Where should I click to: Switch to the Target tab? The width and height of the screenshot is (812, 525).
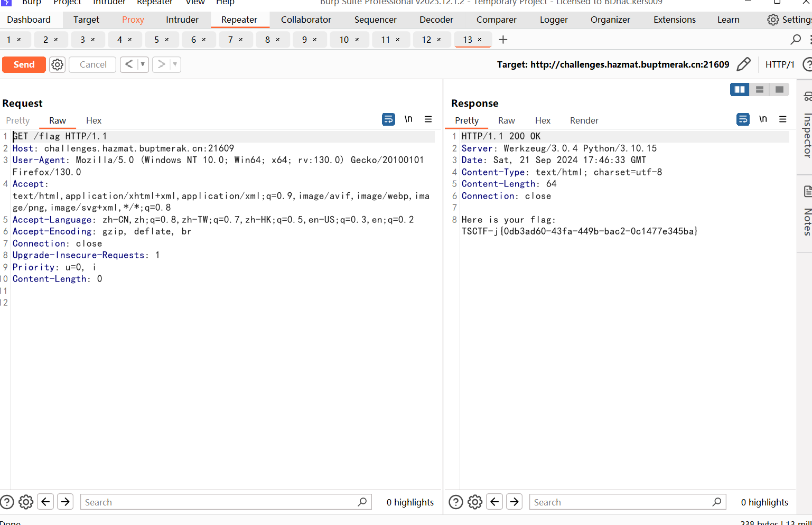pos(86,20)
